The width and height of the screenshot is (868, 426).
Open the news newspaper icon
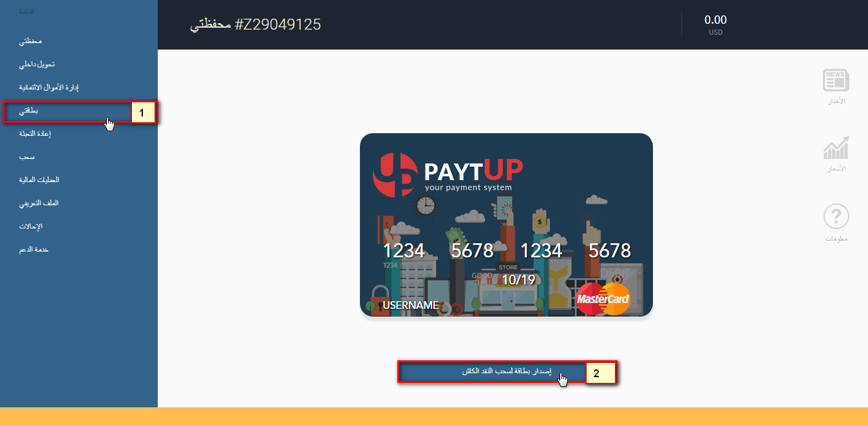(836, 81)
